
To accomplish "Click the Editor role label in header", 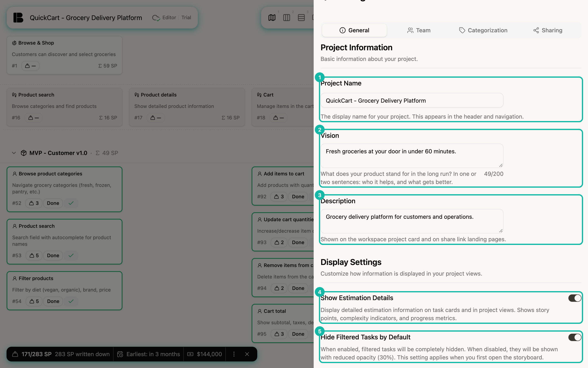I will tap(169, 18).
